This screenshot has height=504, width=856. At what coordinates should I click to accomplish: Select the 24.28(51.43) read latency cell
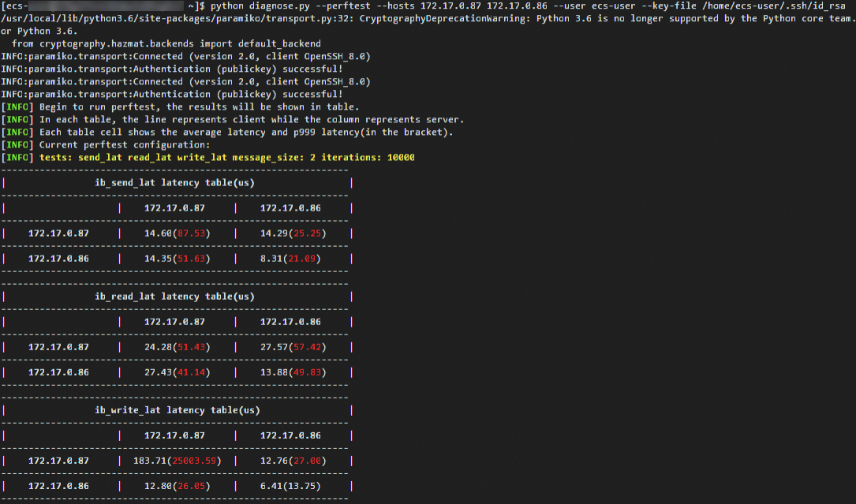pyautogui.click(x=175, y=346)
